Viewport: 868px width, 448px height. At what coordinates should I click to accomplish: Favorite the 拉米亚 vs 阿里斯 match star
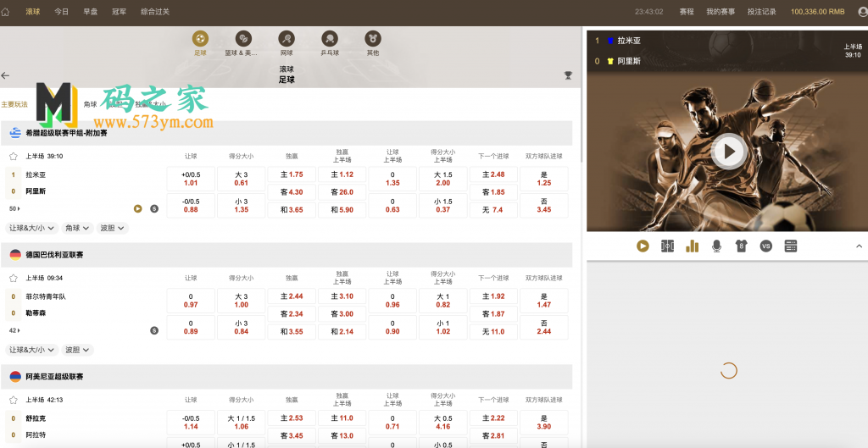(x=13, y=157)
